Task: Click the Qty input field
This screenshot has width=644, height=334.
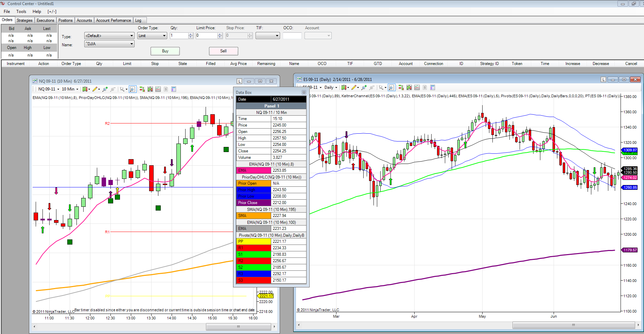Action: [179, 36]
